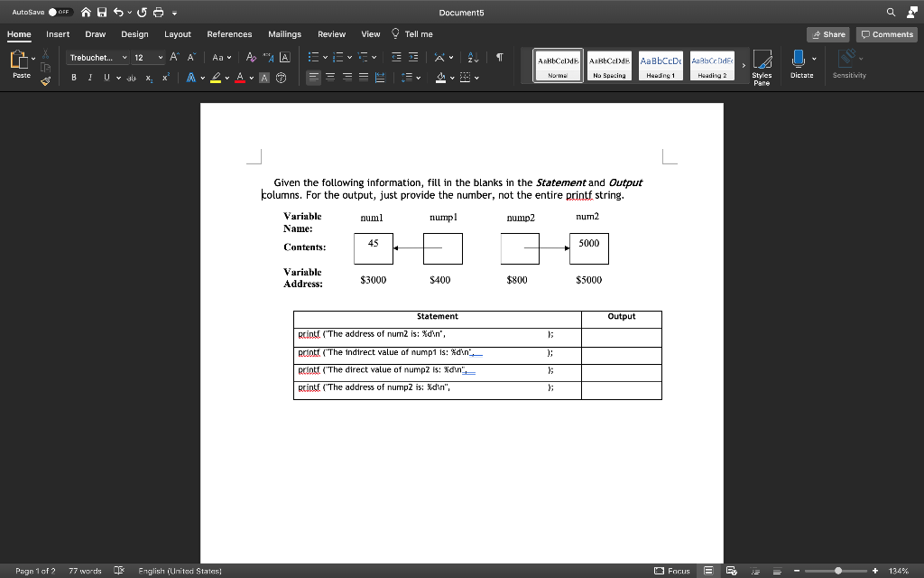The image size is (924, 578).
Task: Click Tell me search box
Action: [412, 34]
